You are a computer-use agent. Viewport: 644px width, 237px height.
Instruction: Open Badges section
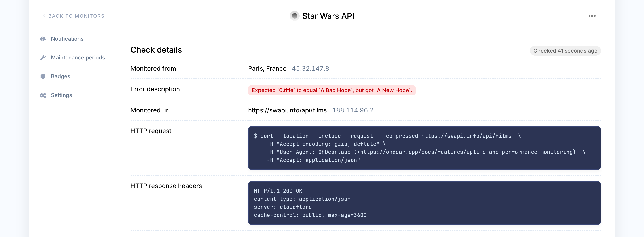pyautogui.click(x=61, y=76)
